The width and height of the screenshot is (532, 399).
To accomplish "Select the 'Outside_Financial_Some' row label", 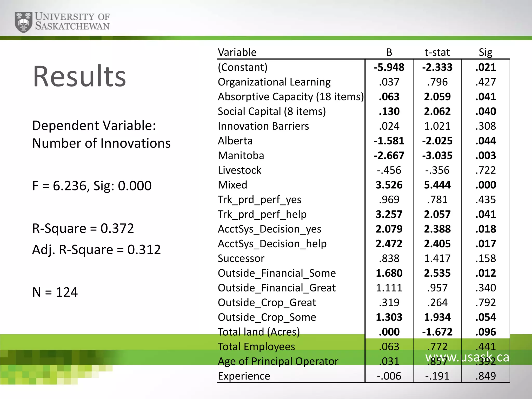I will 277,273.
